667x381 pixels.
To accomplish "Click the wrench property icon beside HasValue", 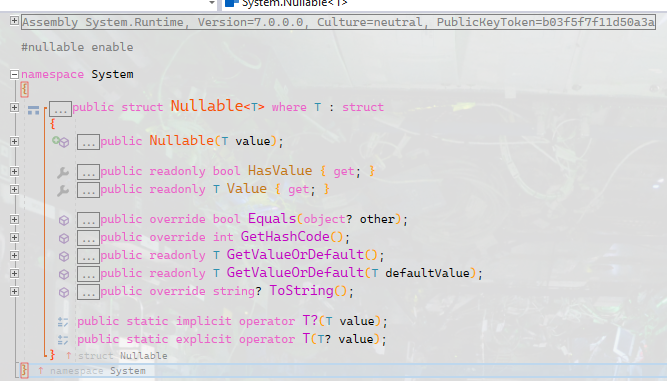I will tap(63, 172).
